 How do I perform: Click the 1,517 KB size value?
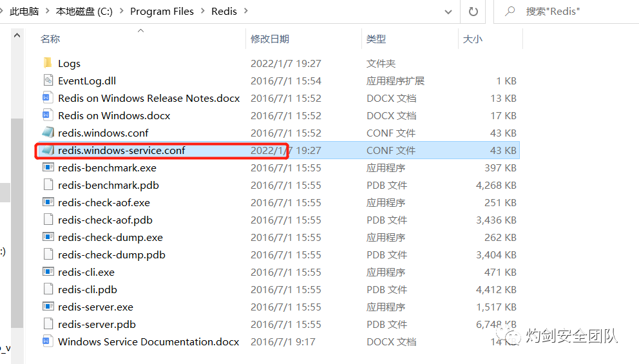(496, 307)
